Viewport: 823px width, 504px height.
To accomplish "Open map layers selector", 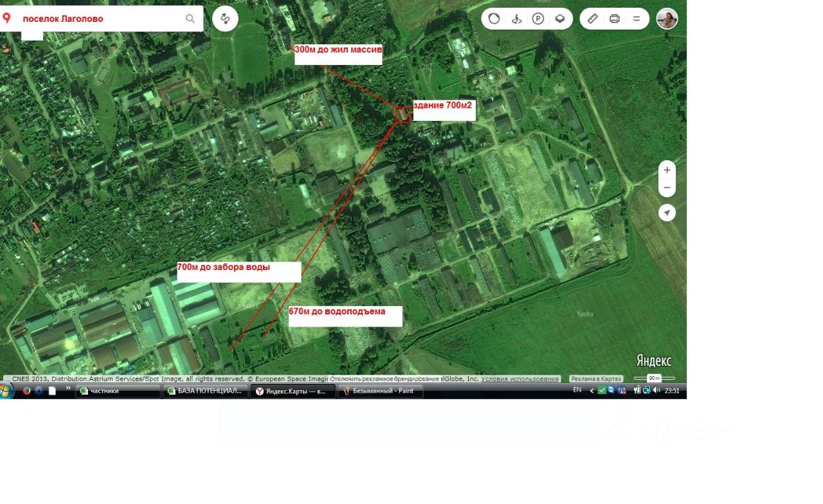I will [x=560, y=19].
